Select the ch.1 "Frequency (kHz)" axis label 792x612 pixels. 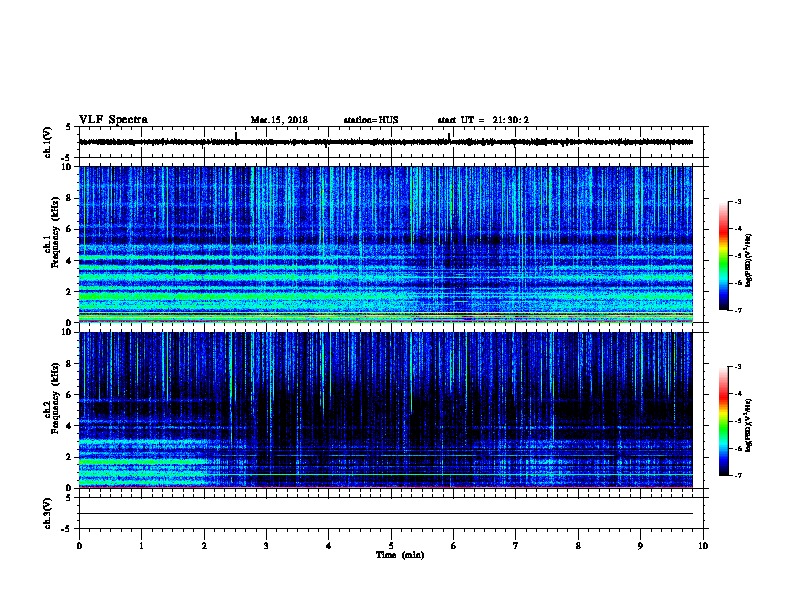point(55,232)
